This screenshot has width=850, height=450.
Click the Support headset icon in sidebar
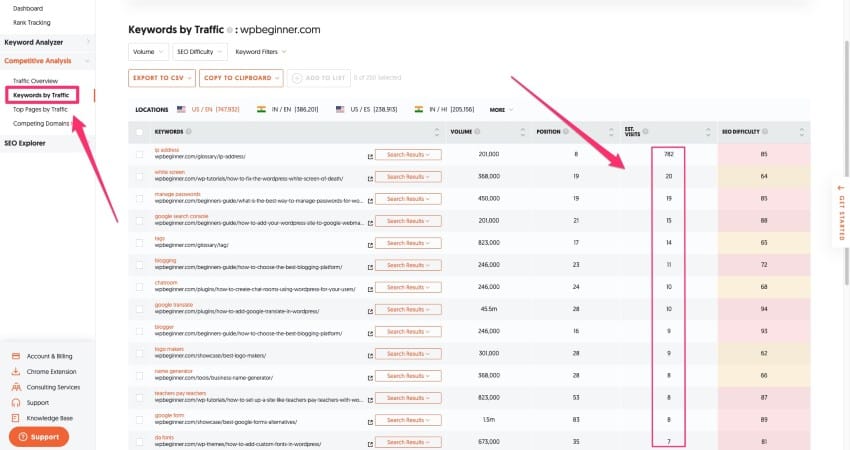tap(16, 402)
